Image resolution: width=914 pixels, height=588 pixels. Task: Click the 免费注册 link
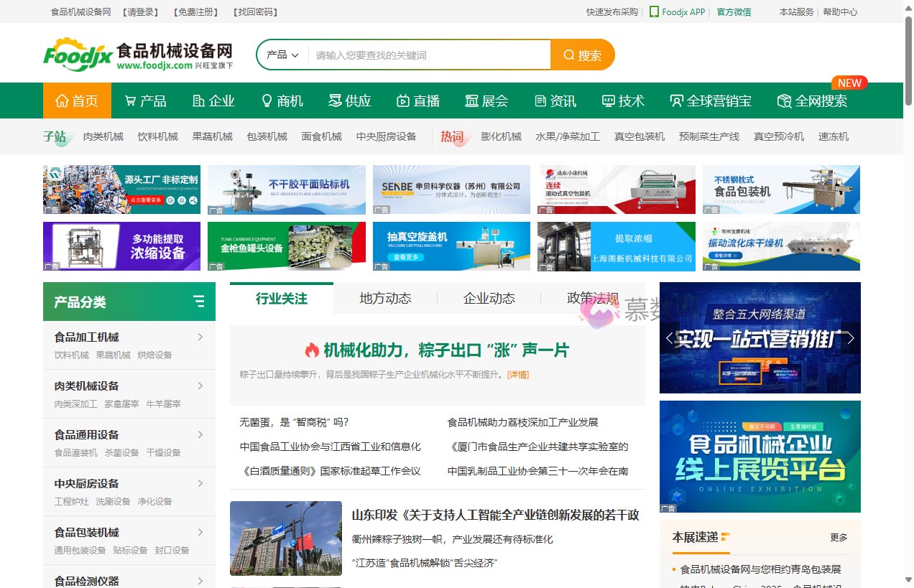196,12
